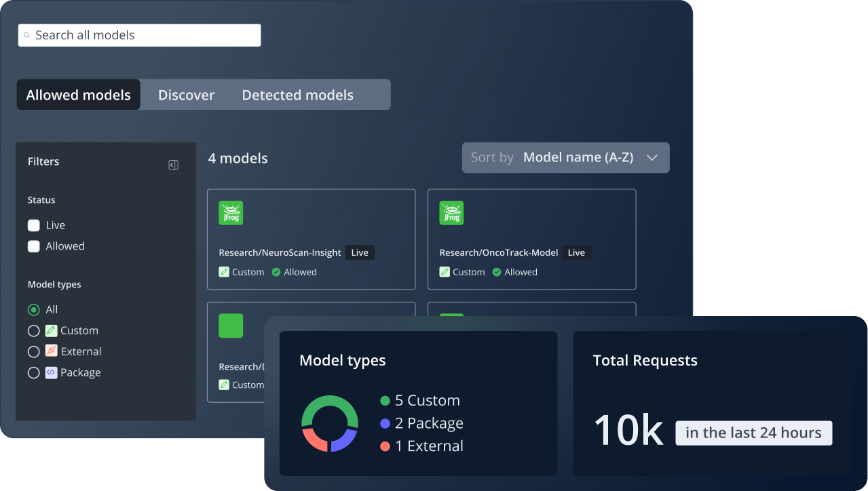
Task: Click green logo on third model card
Action: [x=231, y=326]
